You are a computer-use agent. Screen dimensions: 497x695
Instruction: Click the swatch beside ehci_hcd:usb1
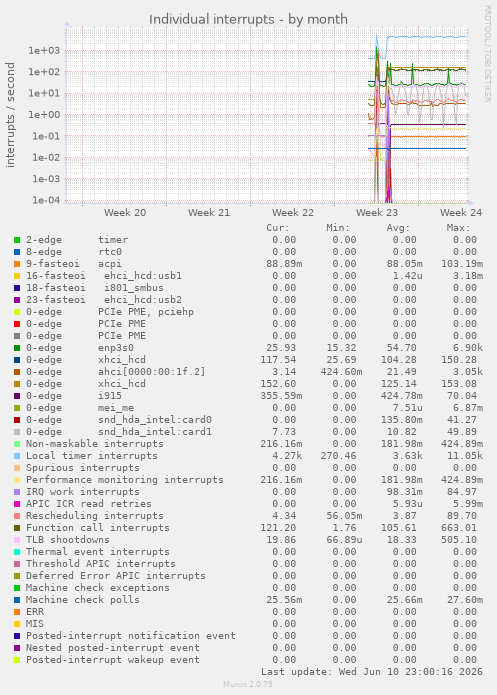tap(17, 276)
